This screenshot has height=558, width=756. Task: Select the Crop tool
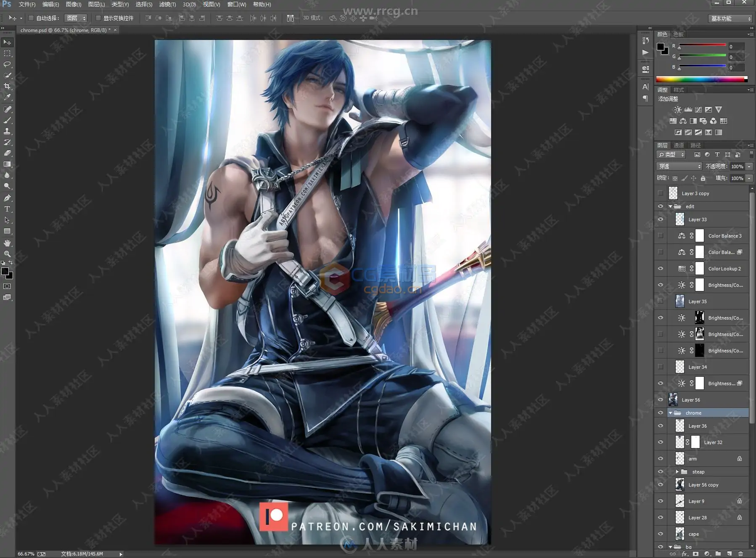[7, 86]
